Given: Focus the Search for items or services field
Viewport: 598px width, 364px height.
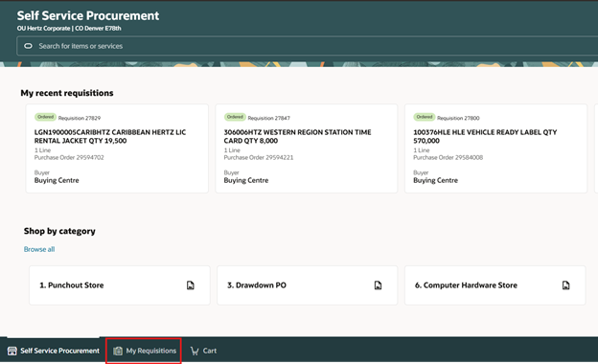Looking at the screenshot, I should [x=307, y=46].
